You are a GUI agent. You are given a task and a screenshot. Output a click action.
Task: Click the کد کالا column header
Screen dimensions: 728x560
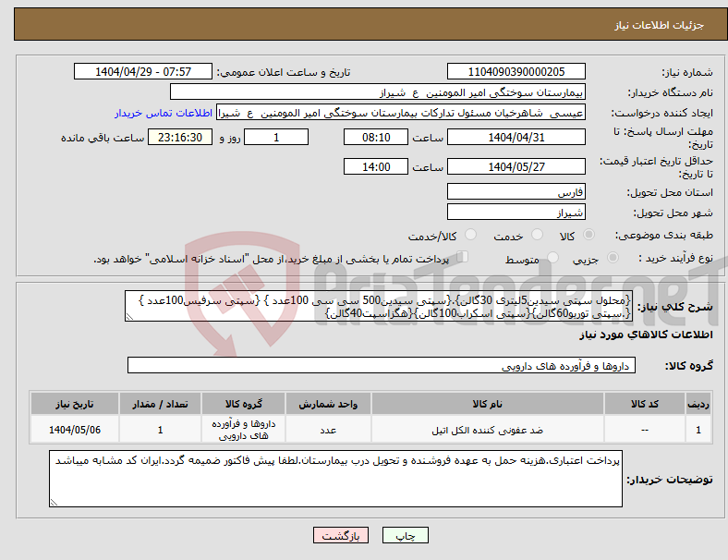coord(645,404)
